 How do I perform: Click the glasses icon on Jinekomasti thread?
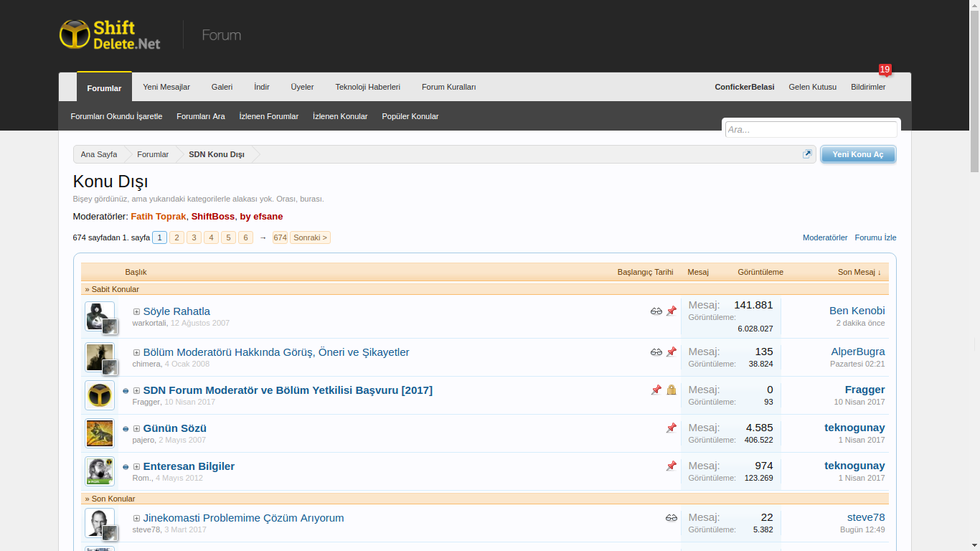click(x=672, y=518)
